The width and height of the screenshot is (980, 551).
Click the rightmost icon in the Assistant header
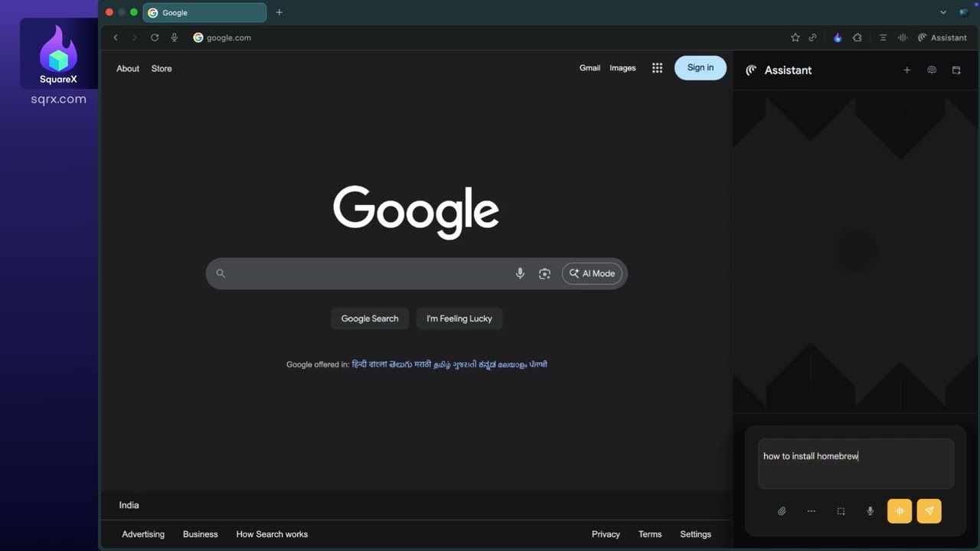click(956, 70)
